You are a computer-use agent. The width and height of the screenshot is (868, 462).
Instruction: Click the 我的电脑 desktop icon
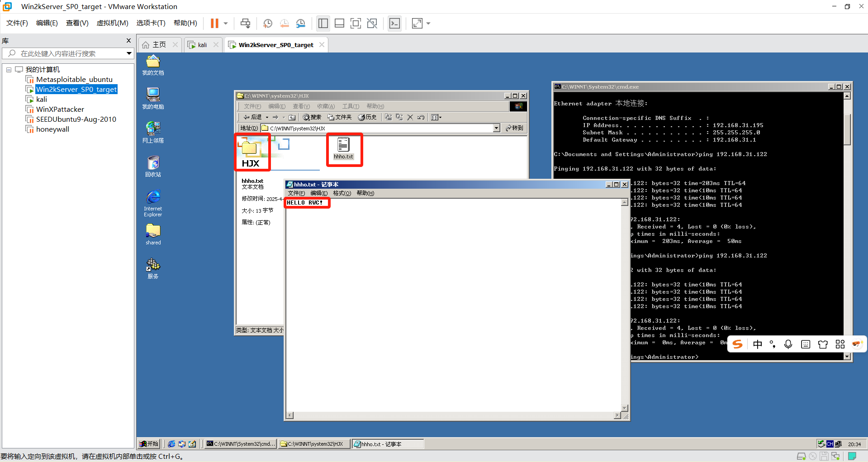(153, 98)
